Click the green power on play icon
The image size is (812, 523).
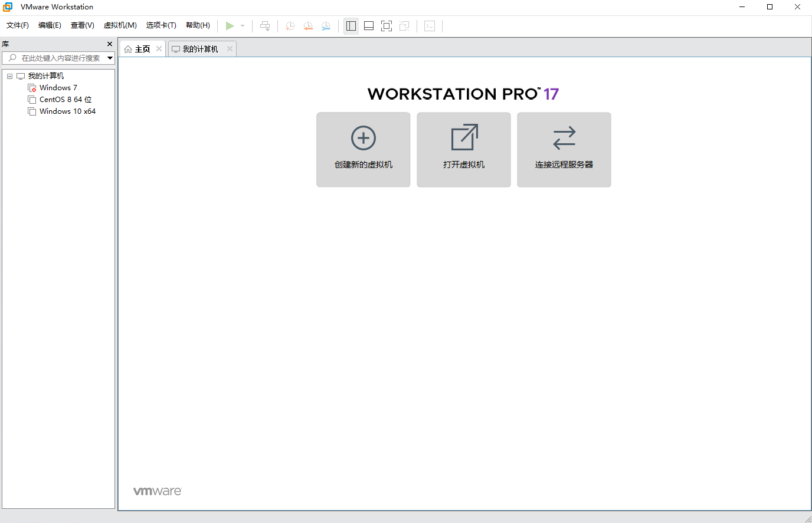click(x=230, y=26)
